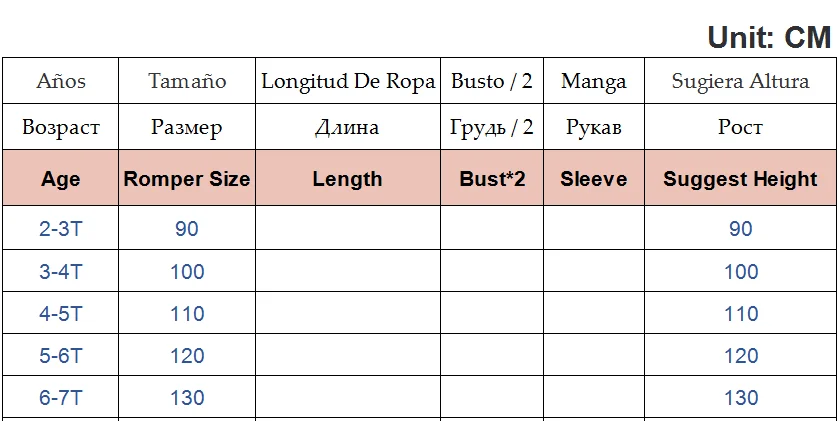Click the "Длина" cell
Screen dimensions: 840x421
coord(347,127)
